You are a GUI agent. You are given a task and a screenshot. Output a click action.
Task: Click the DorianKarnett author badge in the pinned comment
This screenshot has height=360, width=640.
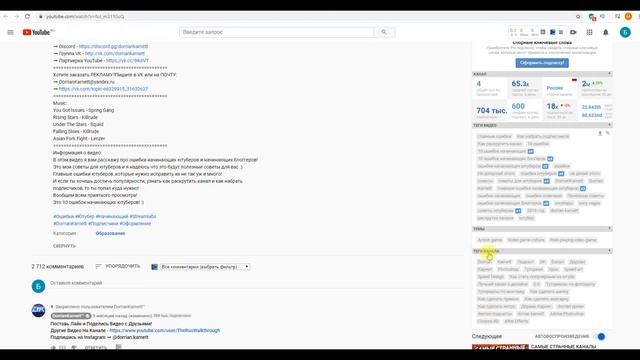(x=71, y=316)
